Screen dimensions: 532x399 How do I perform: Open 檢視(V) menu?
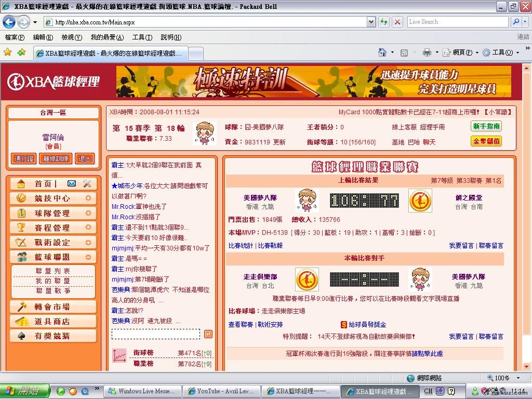(x=72, y=37)
